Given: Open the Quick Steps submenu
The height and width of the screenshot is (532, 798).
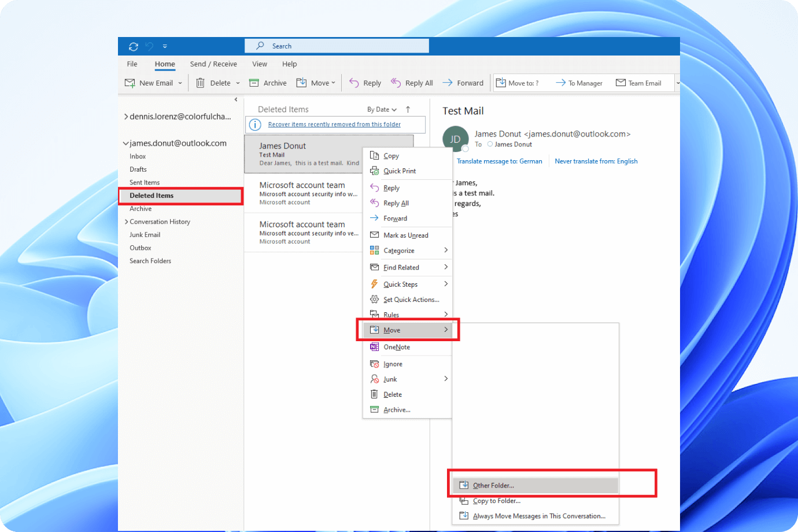Looking at the screenshot, I should (x=407, y=285).
